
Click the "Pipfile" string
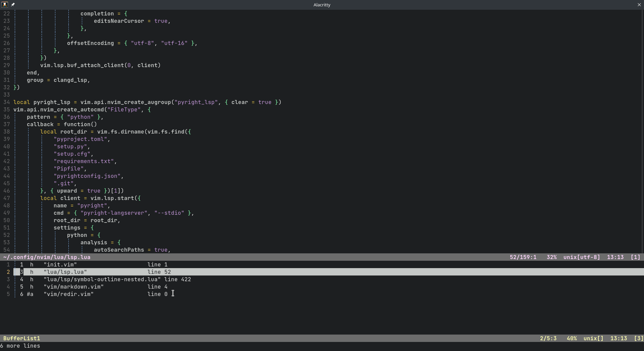[68, 168]
